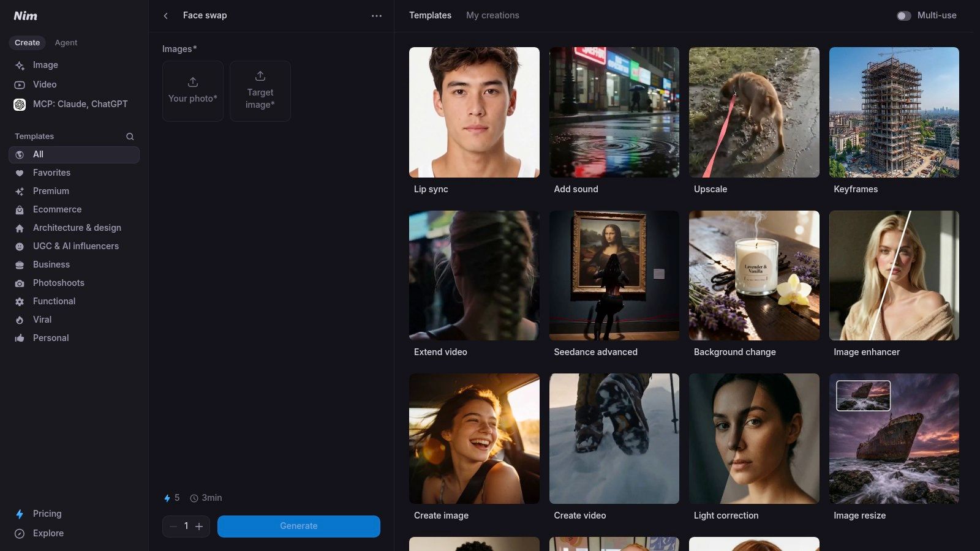This screenshot has height=551, width=980.
Task: Open the Functional gear icon
Action: 20,302
